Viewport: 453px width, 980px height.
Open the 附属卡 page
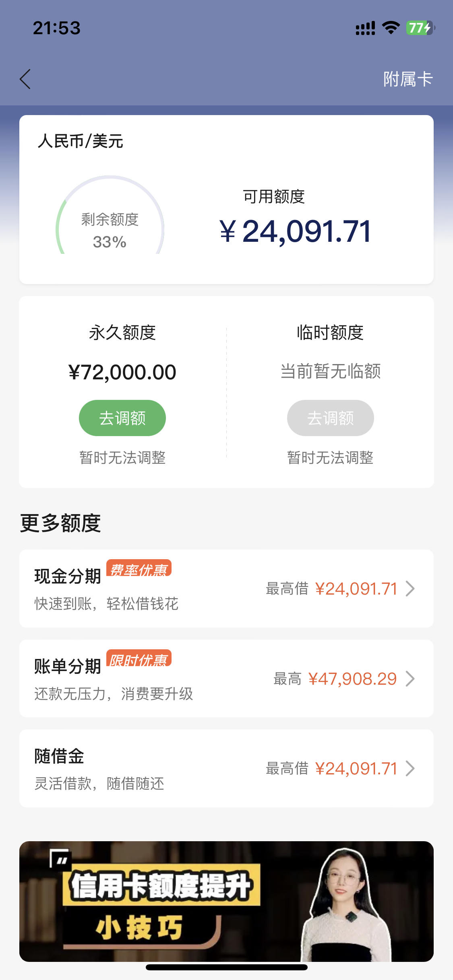pos(407,79)
